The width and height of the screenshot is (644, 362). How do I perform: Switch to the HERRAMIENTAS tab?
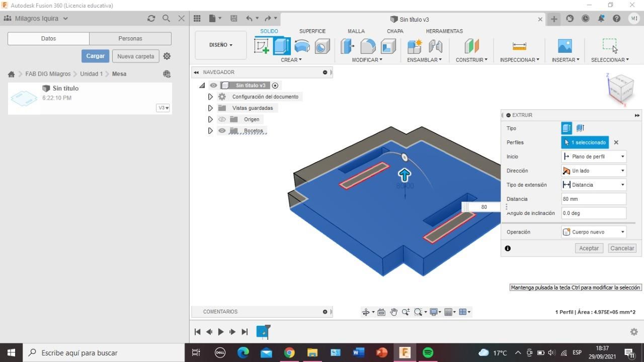[444, 31]
